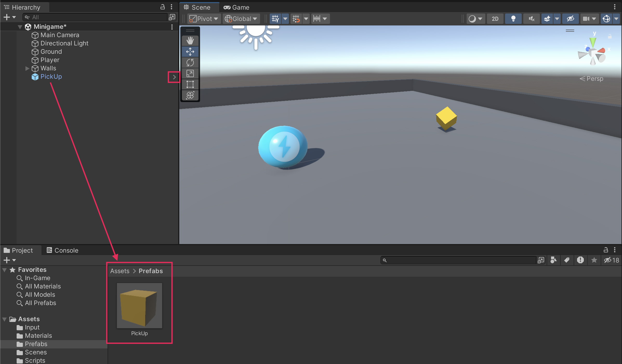Open the Console tab
This screenshot has height=364, width=622.
[62, 250]
